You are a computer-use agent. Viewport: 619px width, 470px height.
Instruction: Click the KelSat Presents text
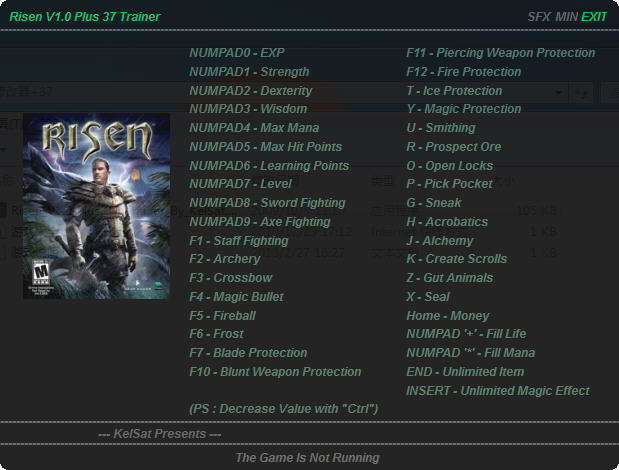point(160,434)
